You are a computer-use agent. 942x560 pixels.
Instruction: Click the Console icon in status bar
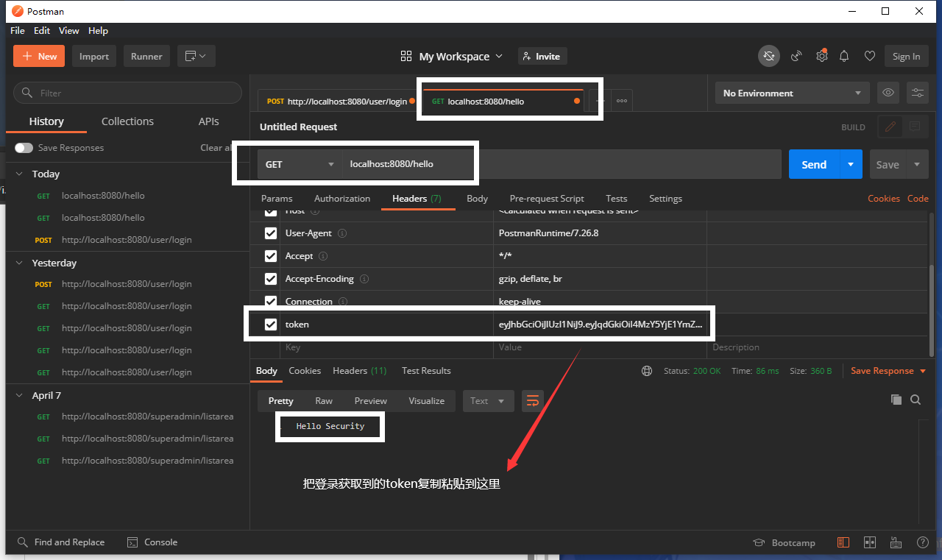tap(132, 542)
